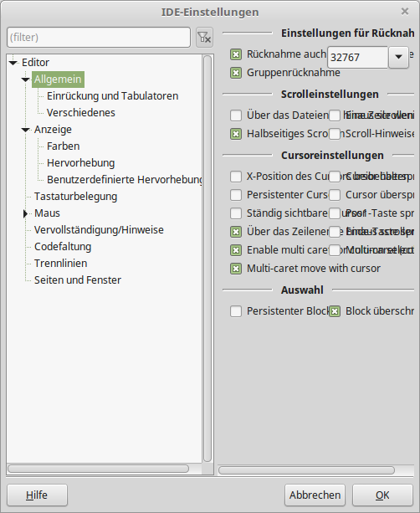Open the undo limit 32767 dropdown
This screenshot has height=513, width=420.
(398, 57)
